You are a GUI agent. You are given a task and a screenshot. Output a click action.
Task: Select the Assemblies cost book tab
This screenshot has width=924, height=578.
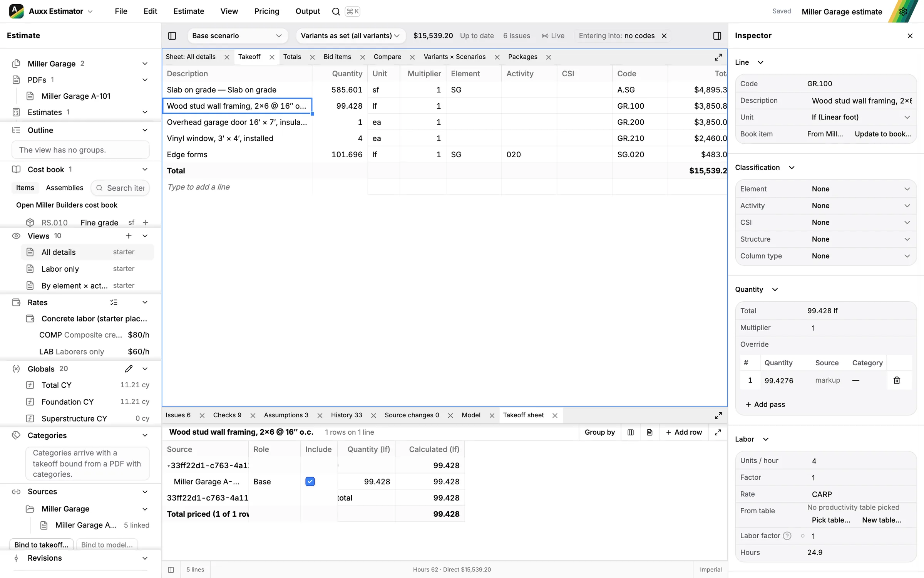tap(64, 188)
